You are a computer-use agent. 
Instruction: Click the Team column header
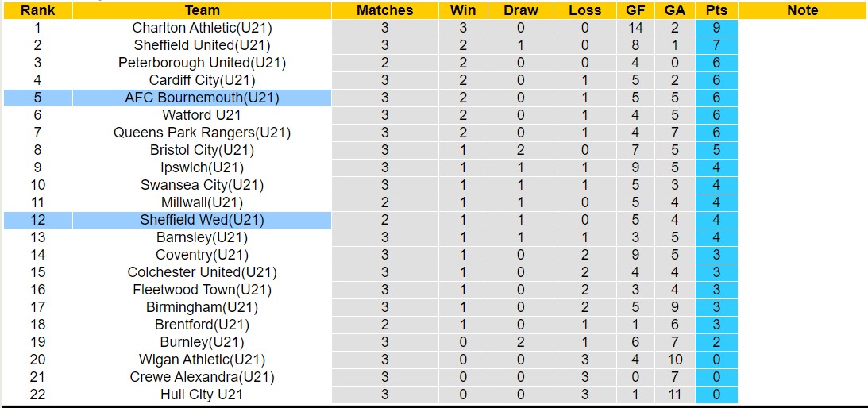click(x=202, y=10)
